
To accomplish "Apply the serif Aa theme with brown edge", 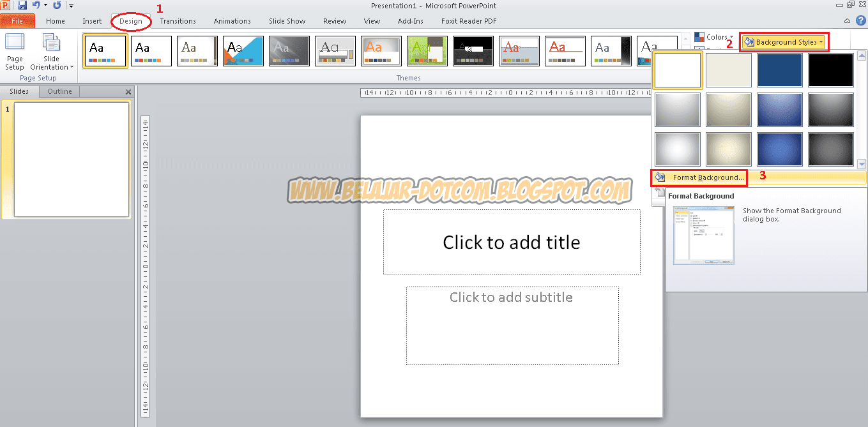I will point(197,51).
